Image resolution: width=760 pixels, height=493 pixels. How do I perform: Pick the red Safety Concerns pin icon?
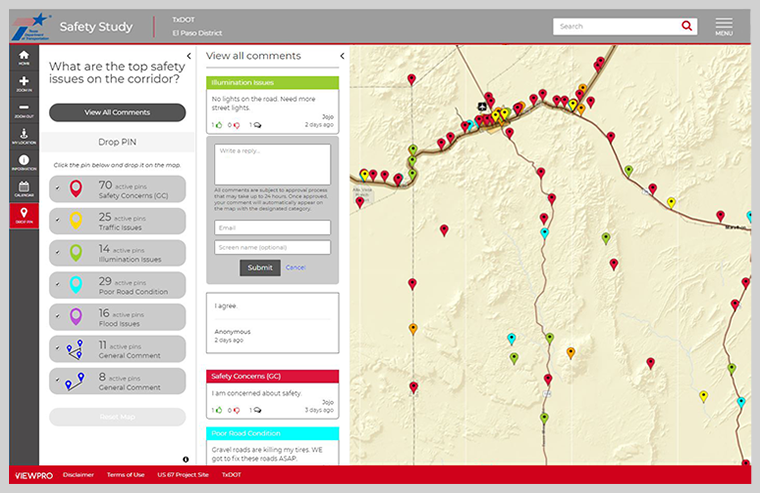[76, 189]
